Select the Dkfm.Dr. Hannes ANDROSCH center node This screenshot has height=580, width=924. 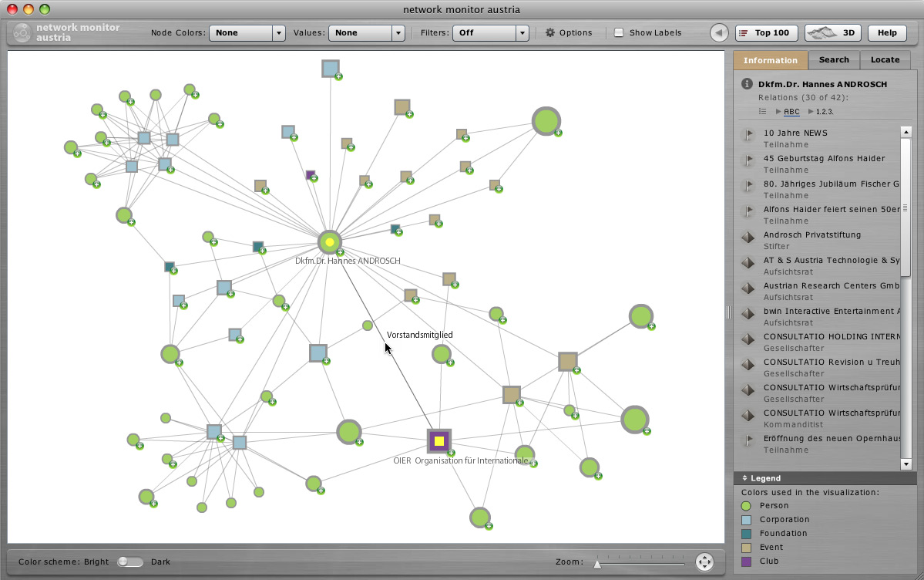[x=329, y=242]
